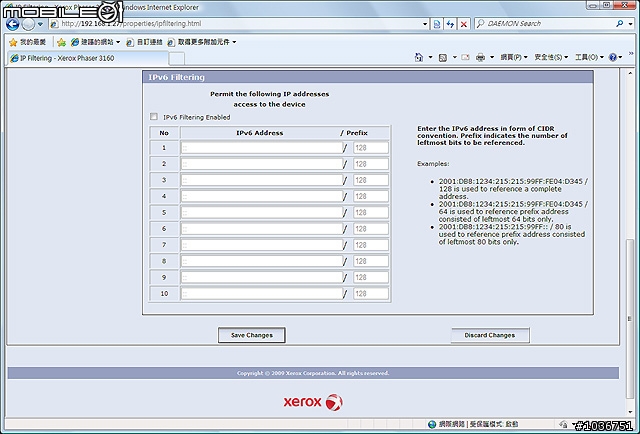640x434 pixels.
Task: Open the 安全性(S) Safety menu
Action: click(x=551, y=58)
